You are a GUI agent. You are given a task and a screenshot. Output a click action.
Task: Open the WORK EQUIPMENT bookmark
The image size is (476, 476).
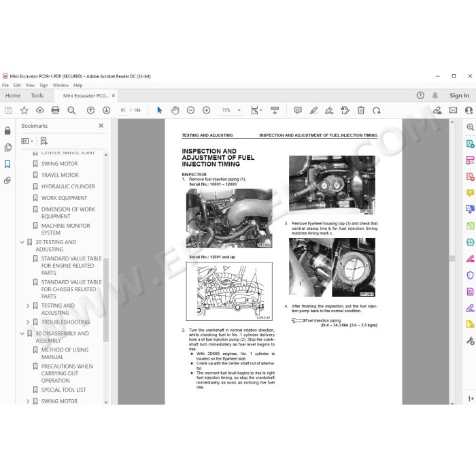click(x=64, y=198)
